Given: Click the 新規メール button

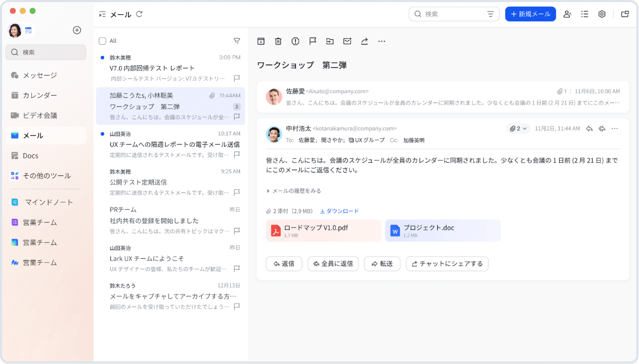Looking at the screenshot, I should click(x=530, y=14).
